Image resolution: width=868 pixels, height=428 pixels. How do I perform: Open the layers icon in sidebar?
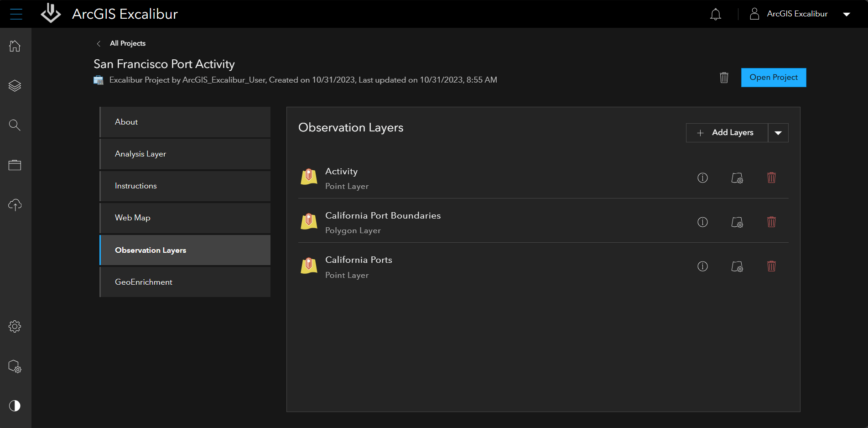click(15, 86)
